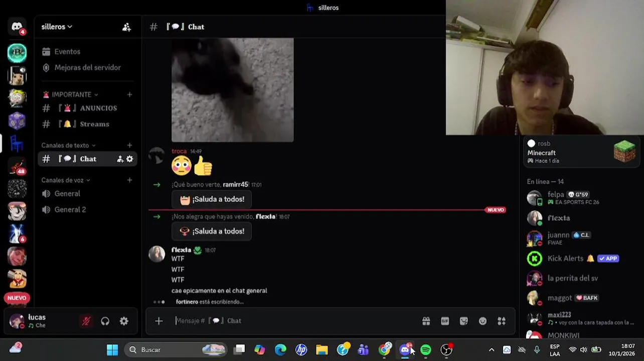Open the create invite icon beside sillleros
Screen dimensions: 644x361
(126, 27)
